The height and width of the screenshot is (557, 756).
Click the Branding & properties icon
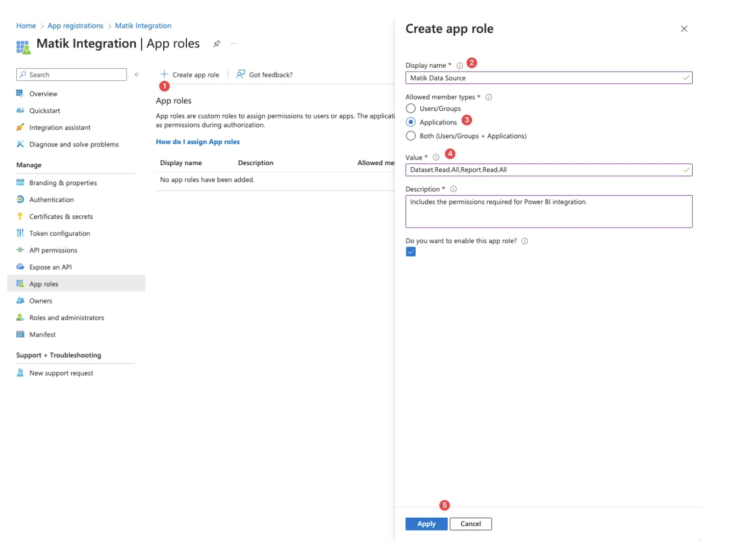click(x=20, y=182)
